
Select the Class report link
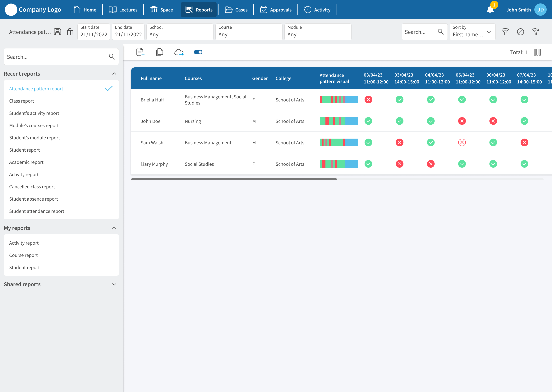21,101
